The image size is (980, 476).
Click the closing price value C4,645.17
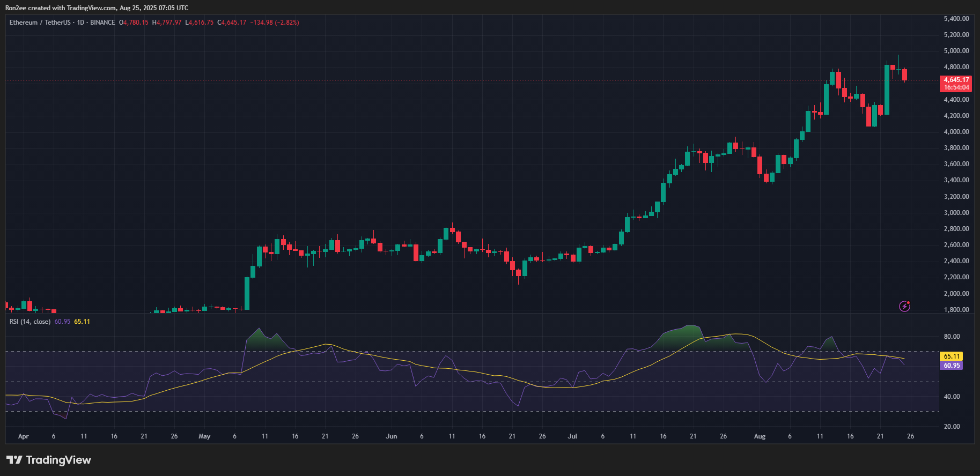click(x=232, y=23)
